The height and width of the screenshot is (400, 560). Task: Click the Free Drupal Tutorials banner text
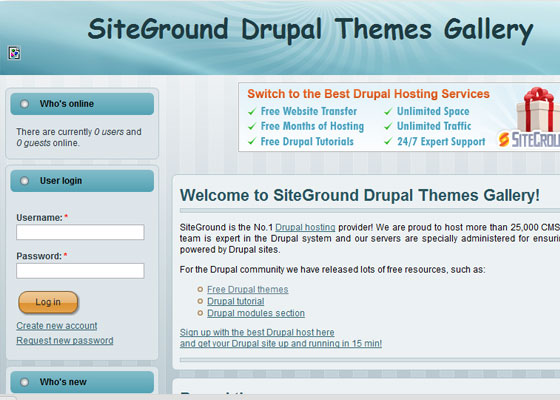[x=307, y=141]
